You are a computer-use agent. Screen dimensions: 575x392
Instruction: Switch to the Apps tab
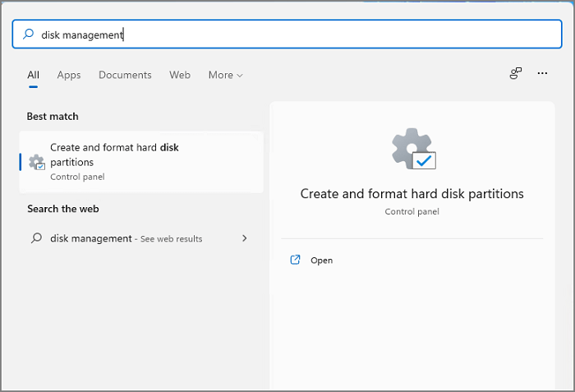coord(69,75)
